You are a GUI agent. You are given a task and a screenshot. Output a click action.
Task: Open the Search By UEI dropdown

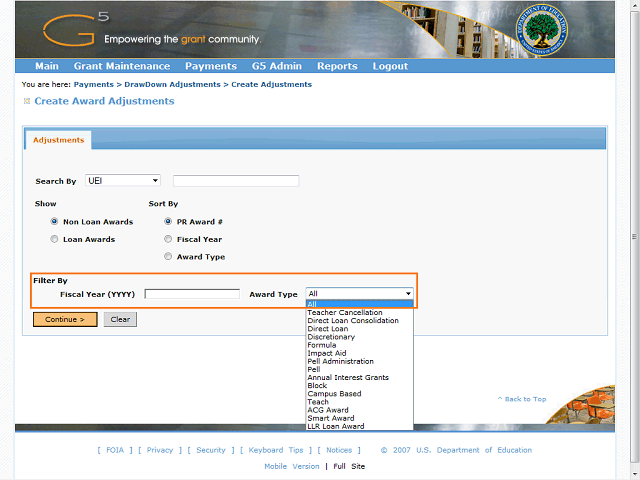[x=123, y=181]
